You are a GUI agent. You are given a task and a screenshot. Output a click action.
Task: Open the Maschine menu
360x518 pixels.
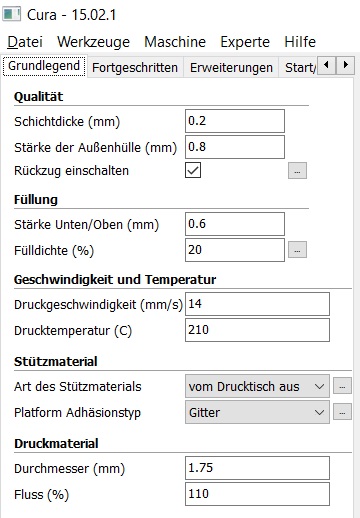(x=175, y=42)
